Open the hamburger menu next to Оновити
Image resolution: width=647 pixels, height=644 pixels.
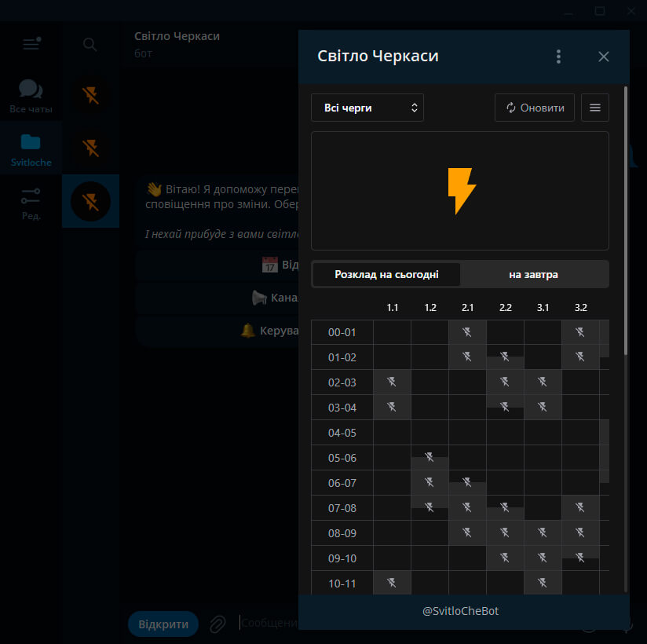tap(594, 108)
